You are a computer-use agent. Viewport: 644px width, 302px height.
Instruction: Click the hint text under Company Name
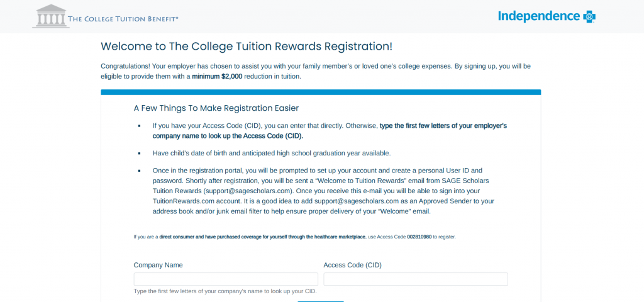(x=226, y=291)
